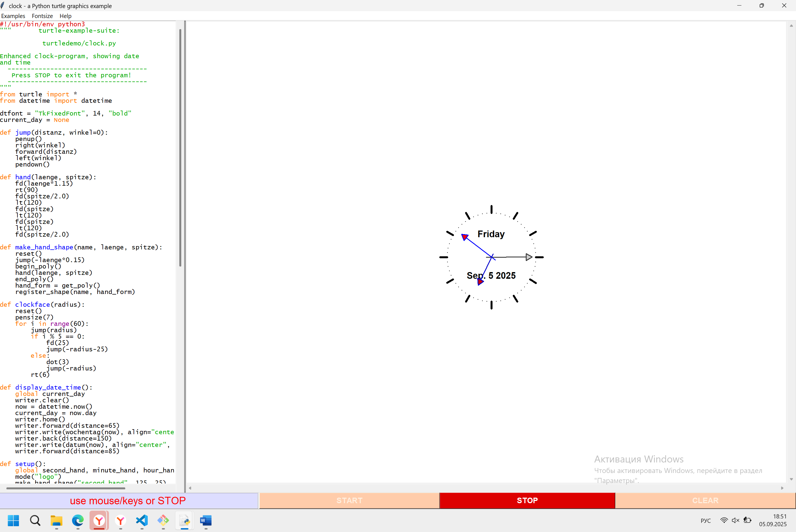Click the START button
Image resolution: width=796 pixels, height=532 pixels.
[349, 500]
